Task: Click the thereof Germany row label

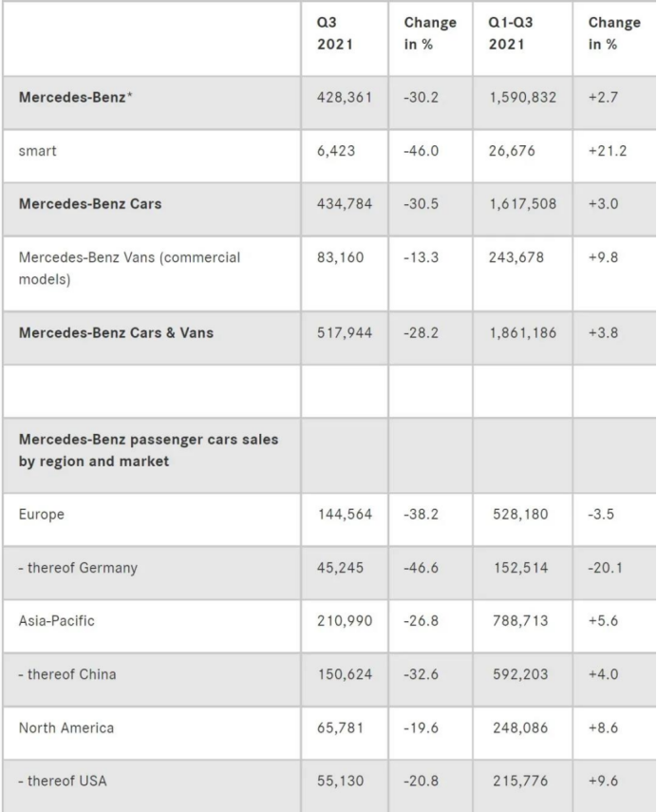Action: click(x=78, y=568)
